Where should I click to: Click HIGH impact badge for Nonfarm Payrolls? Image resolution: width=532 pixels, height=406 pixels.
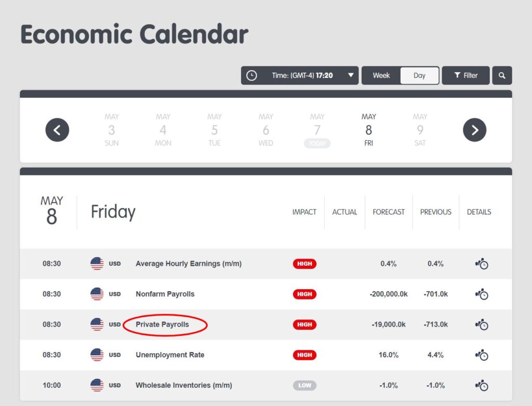(304, 294)
